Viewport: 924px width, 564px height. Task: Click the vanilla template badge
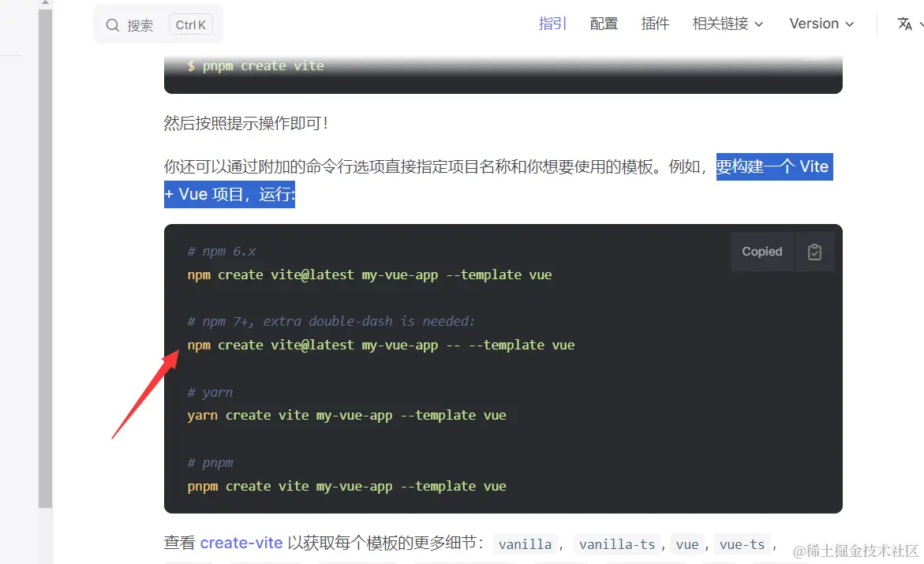(x=525, y=544)
